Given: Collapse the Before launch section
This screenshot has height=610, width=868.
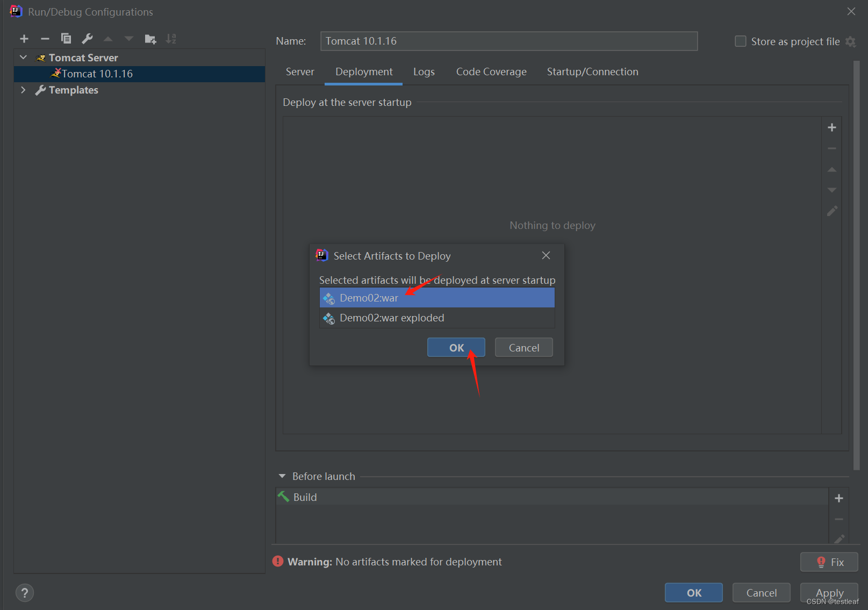Looking at the screenshot, I should 282,476.
